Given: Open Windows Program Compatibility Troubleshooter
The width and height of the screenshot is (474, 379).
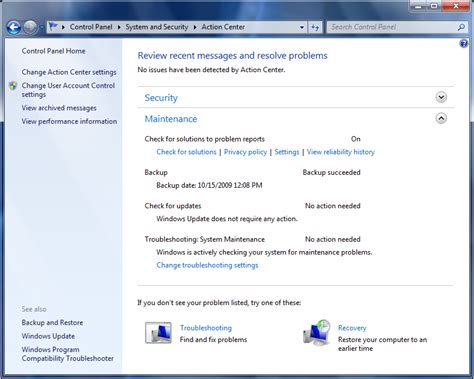Looking at the screenshot, I should (68, 354).
